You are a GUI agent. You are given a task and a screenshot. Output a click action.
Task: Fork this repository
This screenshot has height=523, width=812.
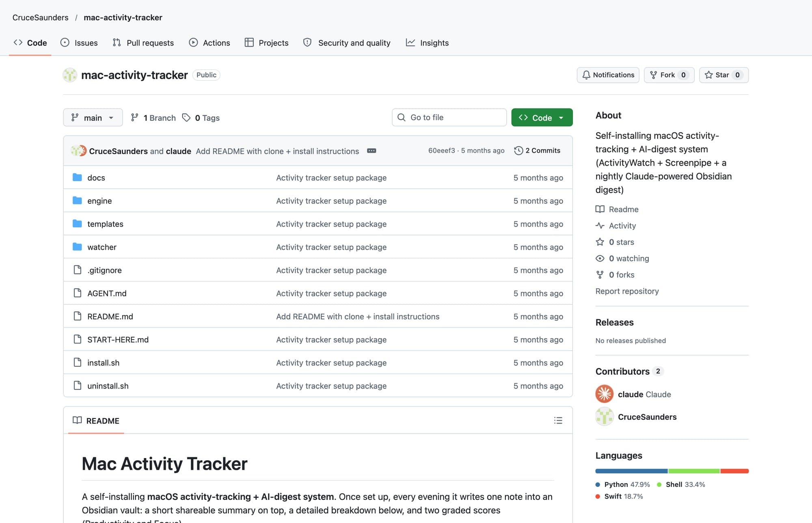click(x=669, y=75)
